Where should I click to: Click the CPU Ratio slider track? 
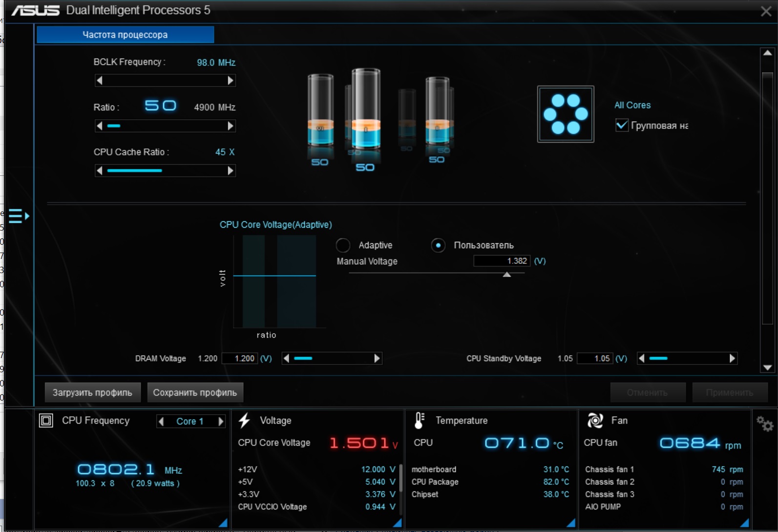165,126
